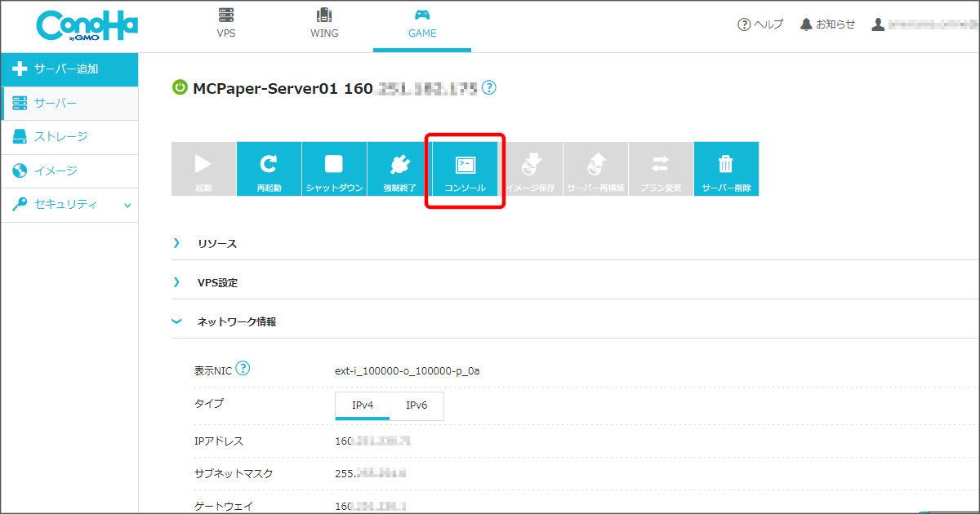The height and width of the screenshot is (514, 980).
Task: Click the help icon beside server name
Action: coord(488,87)
